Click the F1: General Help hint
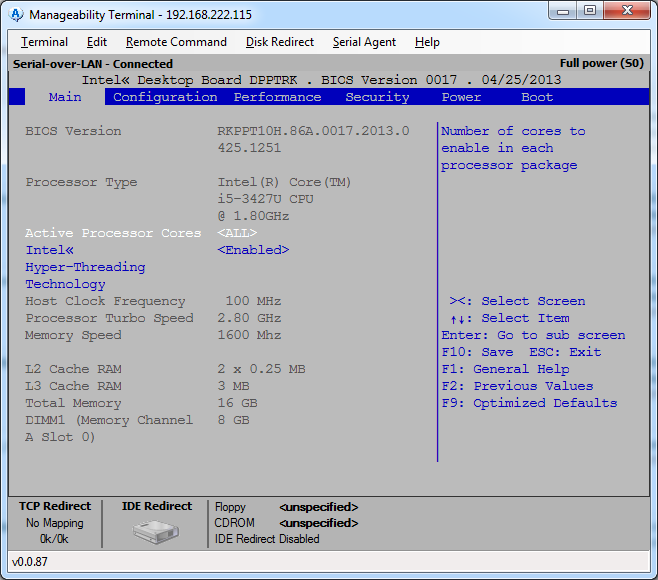Screen dimensions: 658x580 coord(505,369)
